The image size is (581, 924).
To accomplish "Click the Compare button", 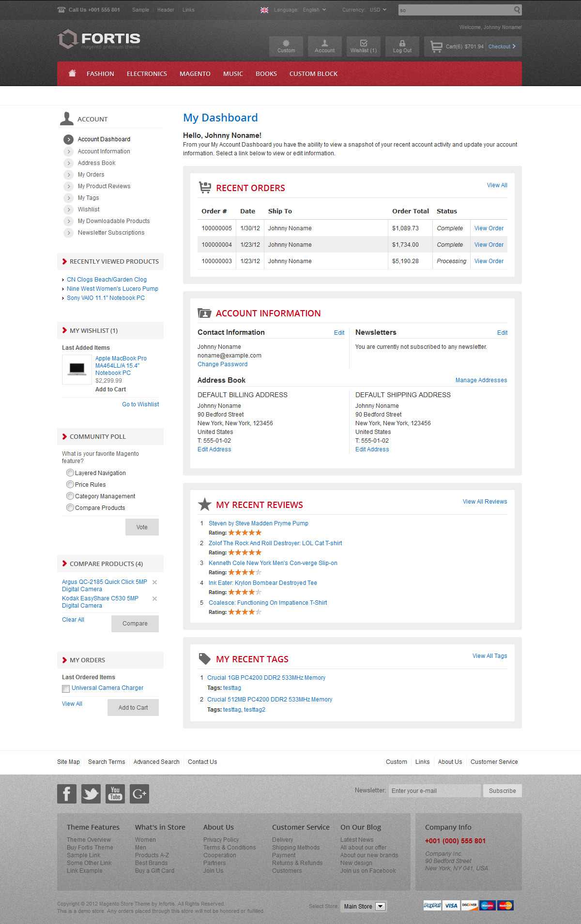I will point(135,624).
